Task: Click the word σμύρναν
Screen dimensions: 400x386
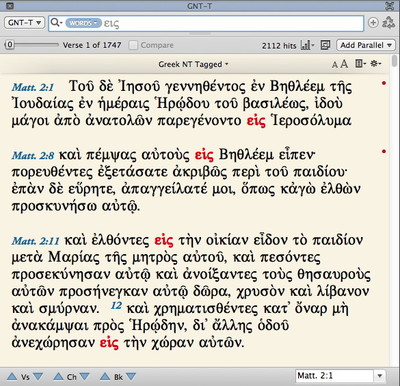Action: [x=69, y=309]
